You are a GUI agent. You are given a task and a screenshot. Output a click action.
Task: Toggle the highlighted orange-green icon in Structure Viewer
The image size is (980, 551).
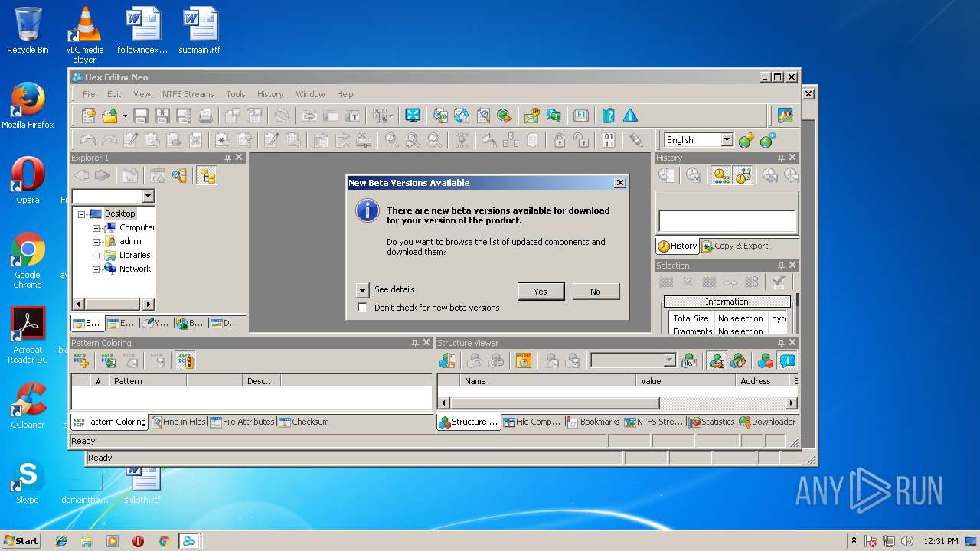717,360
